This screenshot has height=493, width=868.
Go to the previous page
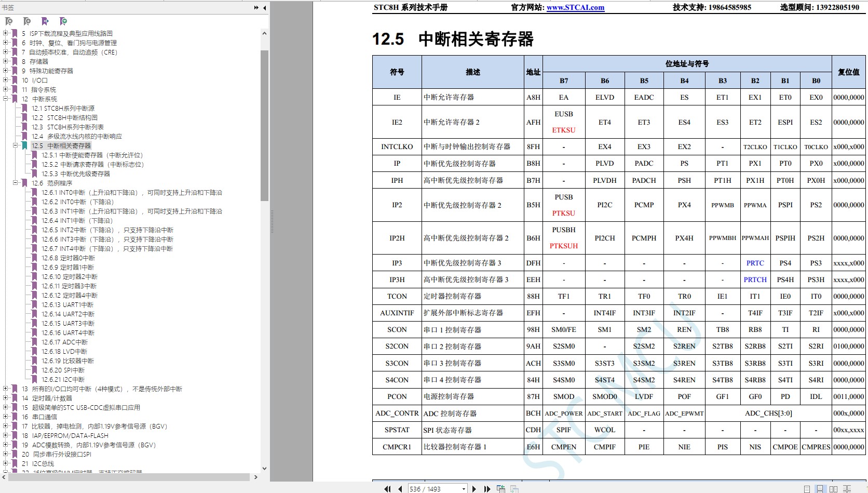400,489
